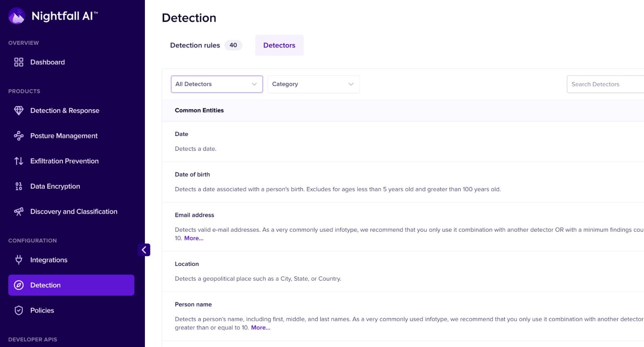Click the DEVELOPER APIS section label

[32, 340]
